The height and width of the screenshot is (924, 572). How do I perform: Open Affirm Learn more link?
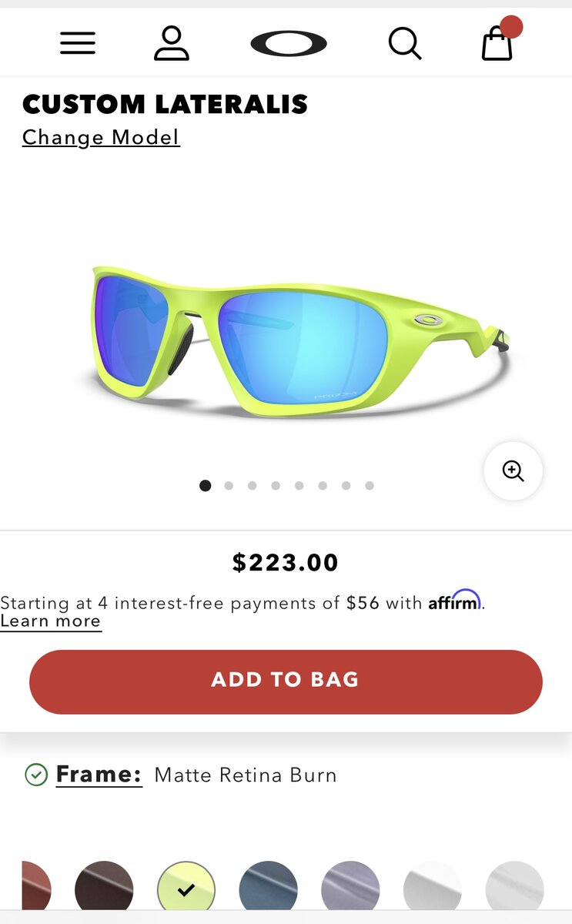pyautogui.click(x=51, y=622)
